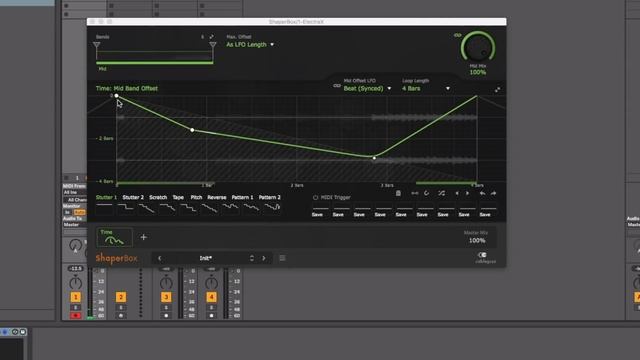640x360 pixels.
Task: Click the expand icon above the band display
Action: click(211, 37)
